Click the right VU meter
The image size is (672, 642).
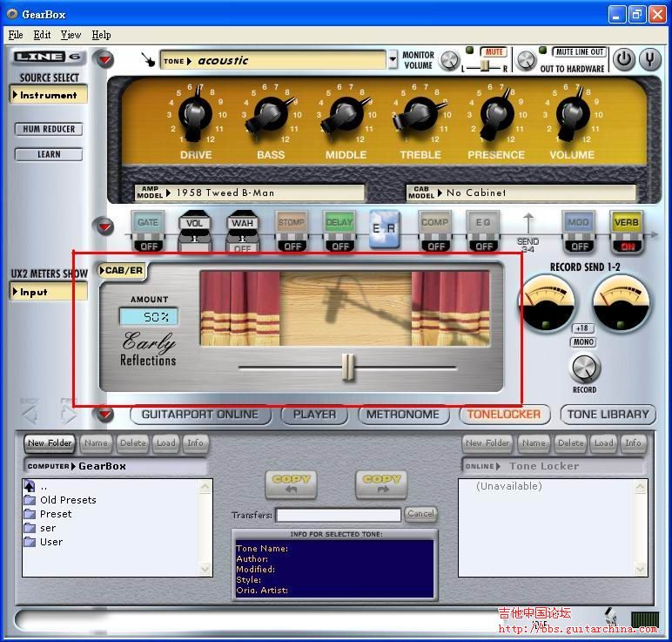click(x=621, y=303)
